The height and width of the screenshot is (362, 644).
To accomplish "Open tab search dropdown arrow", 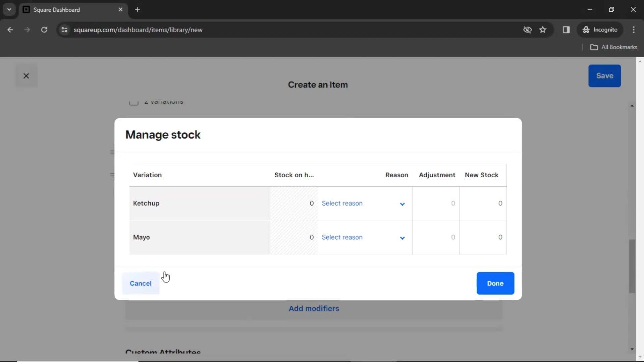I will tap(9, 9).
